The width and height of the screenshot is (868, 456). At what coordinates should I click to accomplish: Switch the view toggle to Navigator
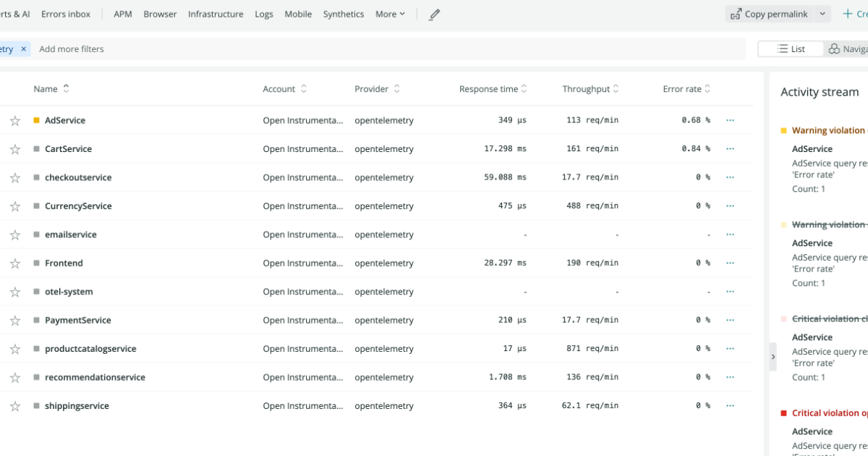click(846, 48)
